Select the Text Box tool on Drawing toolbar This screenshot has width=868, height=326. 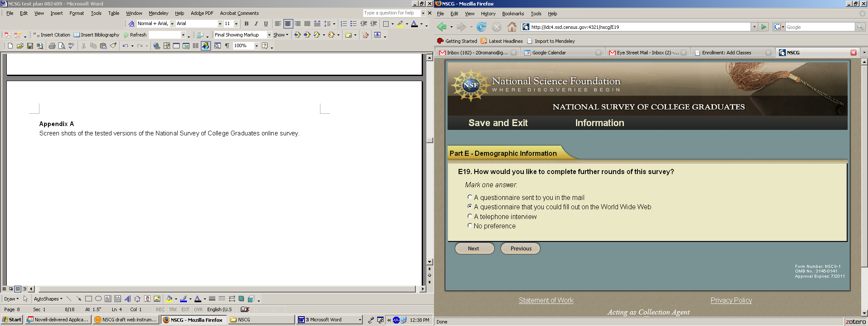pos(108,299)
